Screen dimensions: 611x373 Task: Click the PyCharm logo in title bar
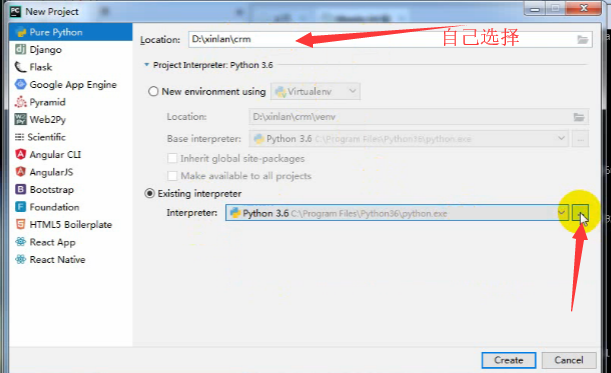16,12
